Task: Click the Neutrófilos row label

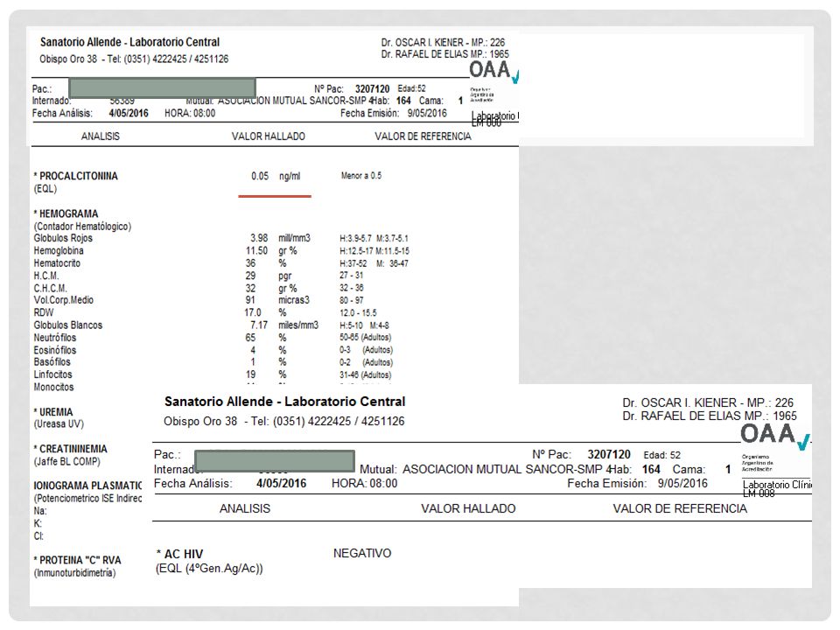Action: (x=55, y=338)
